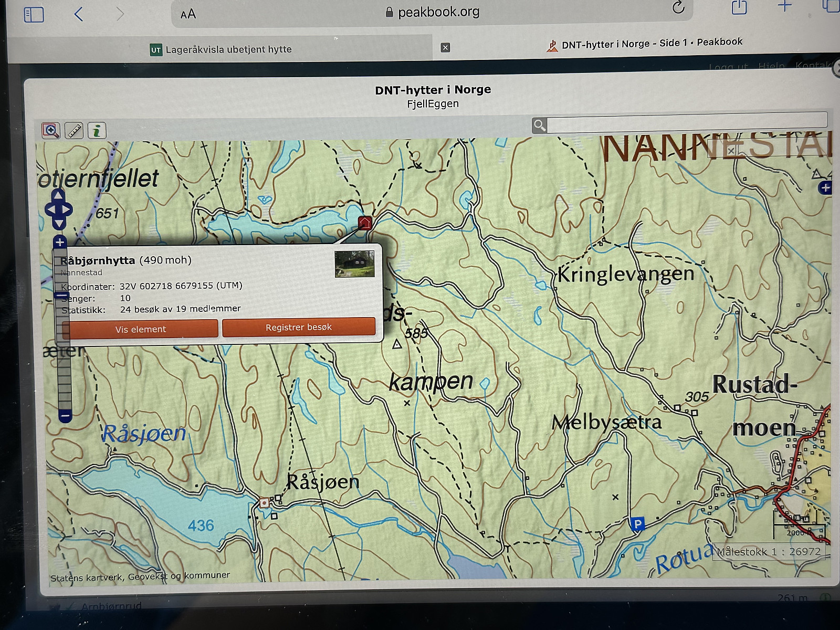Screen dimensions: 840x630
Task: Select the green info tool
Action: (x=97, y=130)
